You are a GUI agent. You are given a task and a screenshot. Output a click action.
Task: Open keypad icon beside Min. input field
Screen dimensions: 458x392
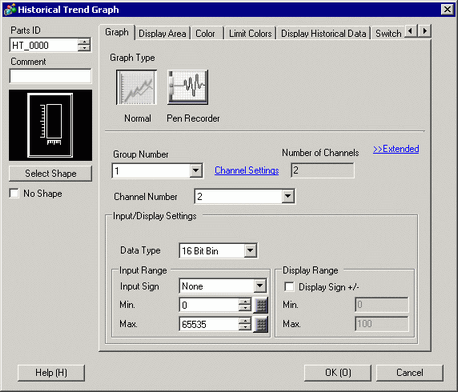click(x=261, y=305)
